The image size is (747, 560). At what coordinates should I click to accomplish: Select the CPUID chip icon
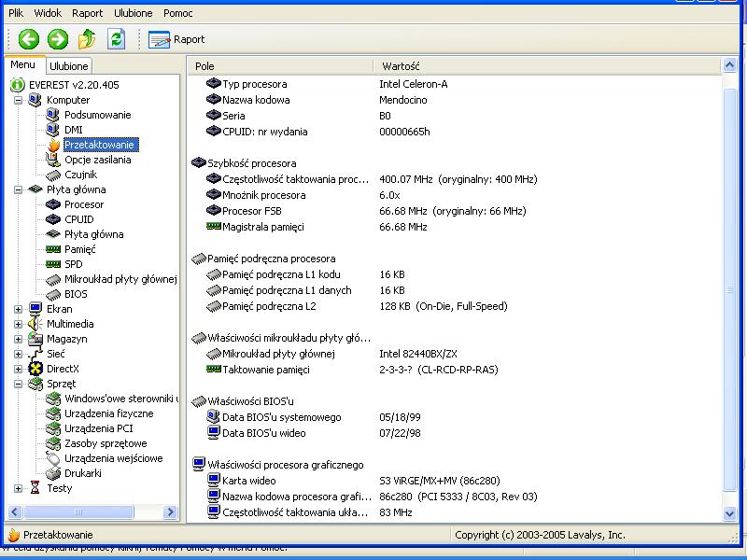click(x=53, y=219)
